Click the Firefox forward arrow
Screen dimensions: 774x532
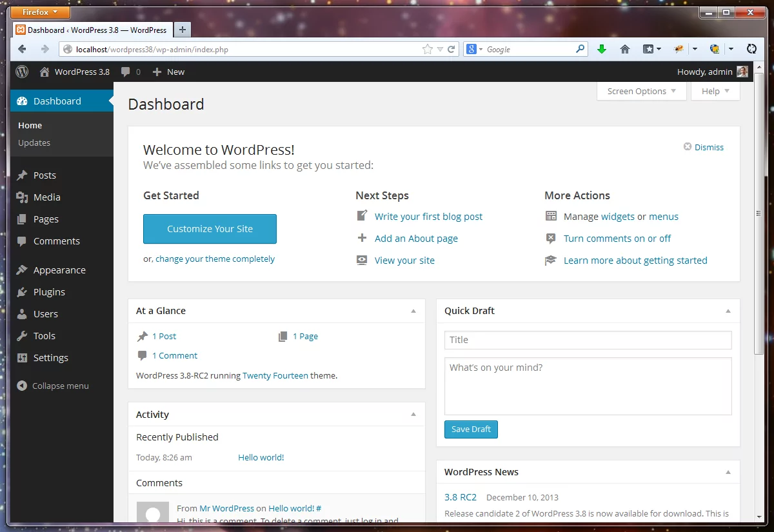coord(45,49)
